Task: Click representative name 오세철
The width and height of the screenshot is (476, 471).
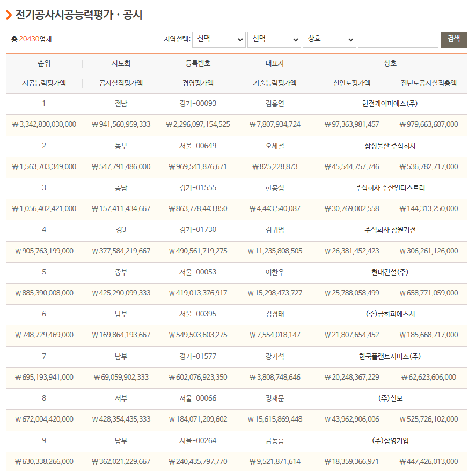Action: pyautogui.click(x=275, y=146)
